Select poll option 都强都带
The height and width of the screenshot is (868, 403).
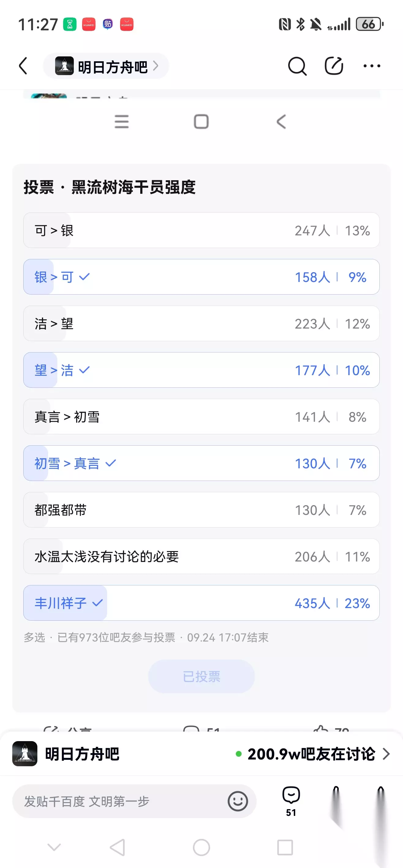(201, 509)
